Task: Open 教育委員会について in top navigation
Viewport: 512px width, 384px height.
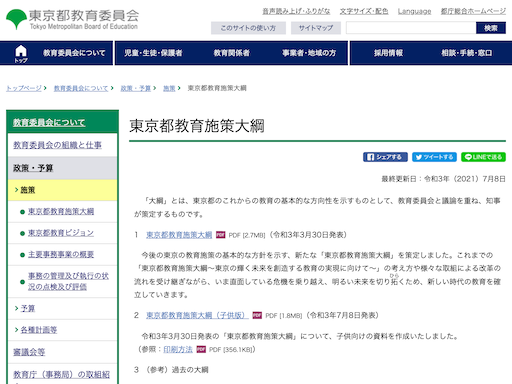Action: pos(74,53)
